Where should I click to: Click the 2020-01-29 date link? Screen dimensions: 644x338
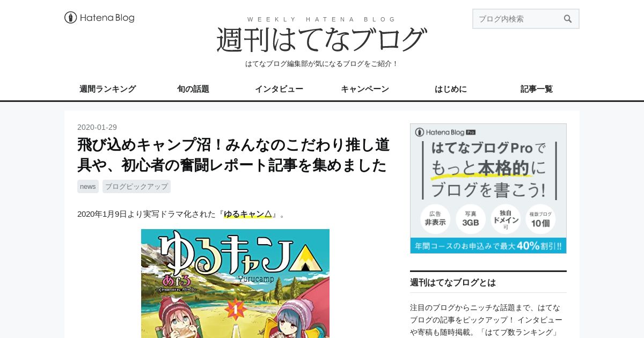tap(97, 127)
